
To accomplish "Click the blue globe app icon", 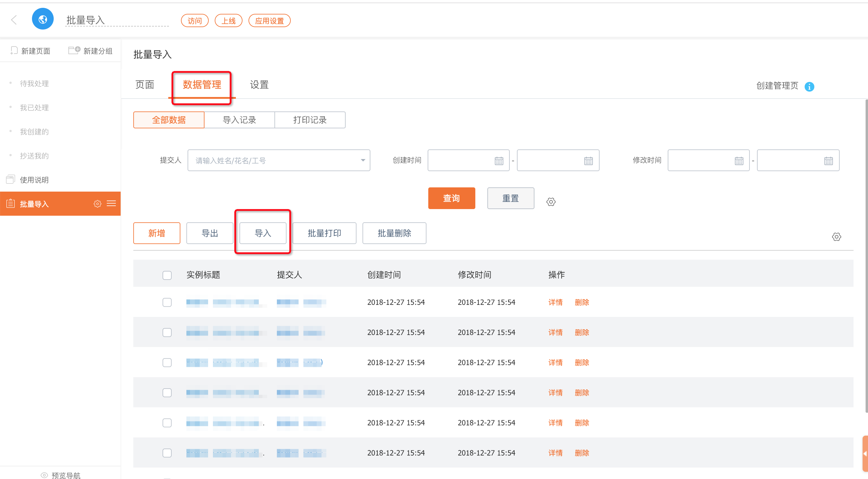I will click(43, 19).
